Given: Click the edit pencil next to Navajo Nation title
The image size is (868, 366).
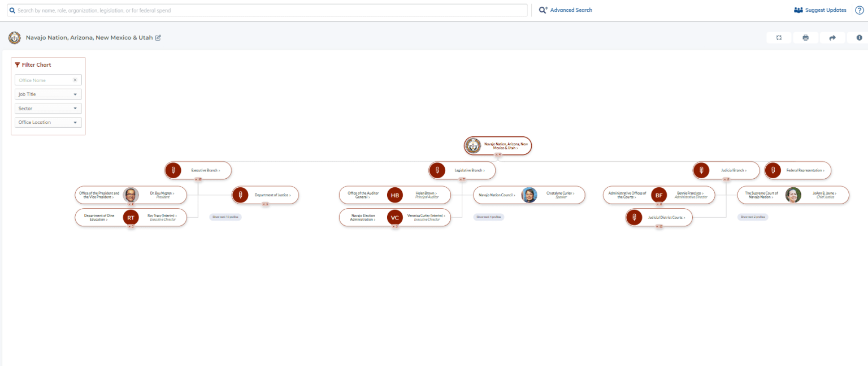Looking at the screenshot, I should click(158, 38).
